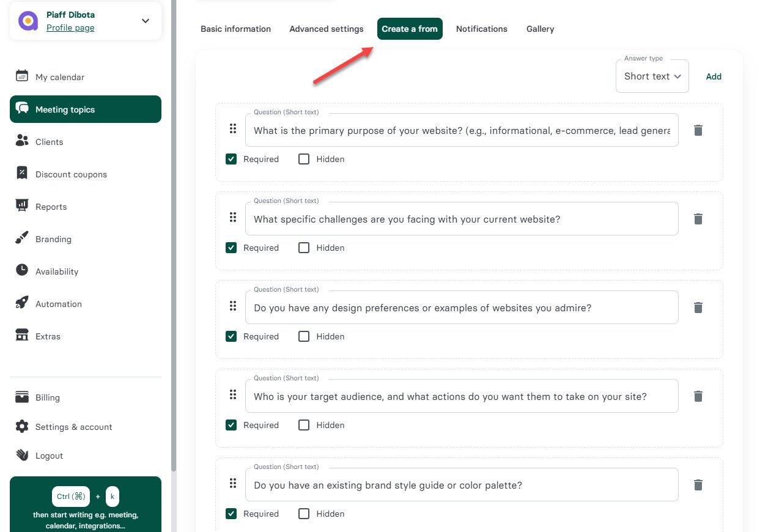This screenshot has height=532, width=779.
Task: Open the Profile page link
Action: tap(70, 28)
